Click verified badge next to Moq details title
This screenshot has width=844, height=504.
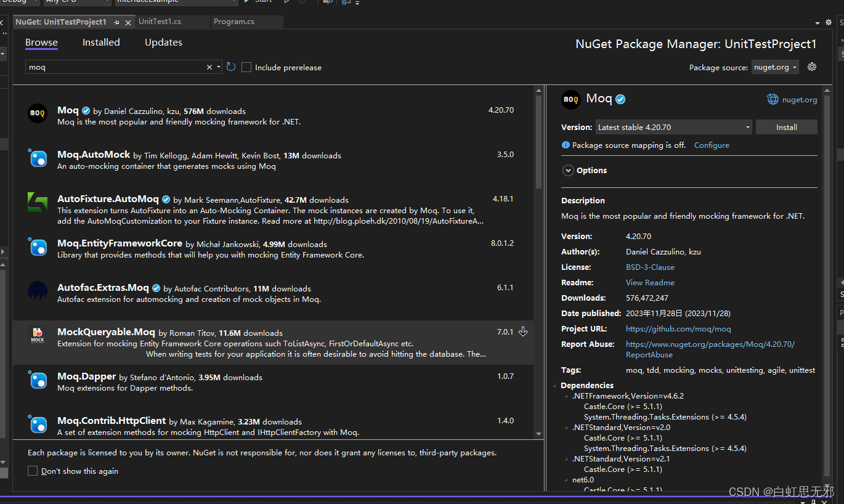click(621, 99)
